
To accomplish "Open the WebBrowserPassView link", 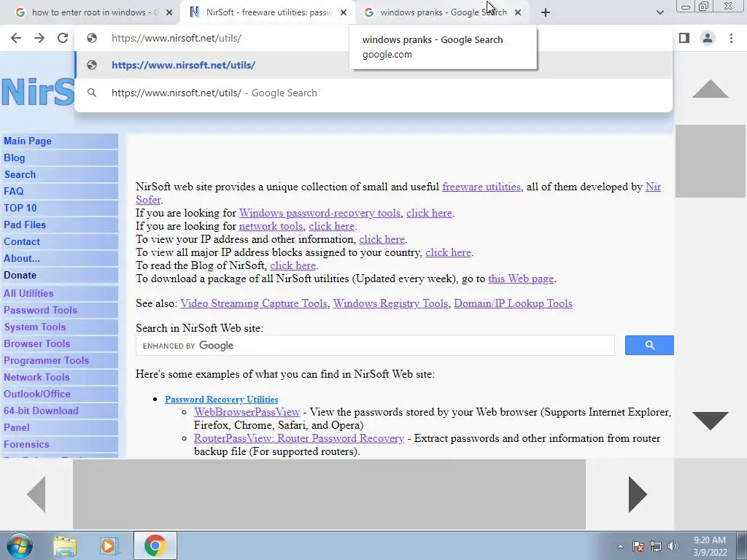I will tap(247, 412).
